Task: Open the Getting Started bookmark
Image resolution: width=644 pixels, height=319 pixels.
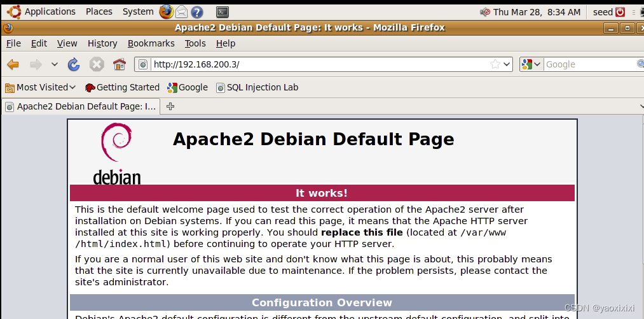Action: tap(123, 87)
